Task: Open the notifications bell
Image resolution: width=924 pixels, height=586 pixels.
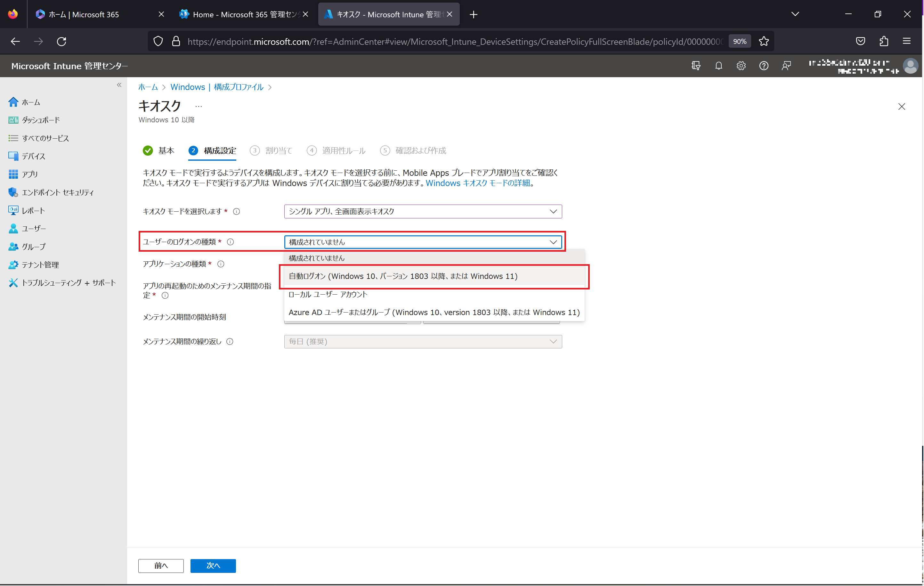Action: click(718, 66)
